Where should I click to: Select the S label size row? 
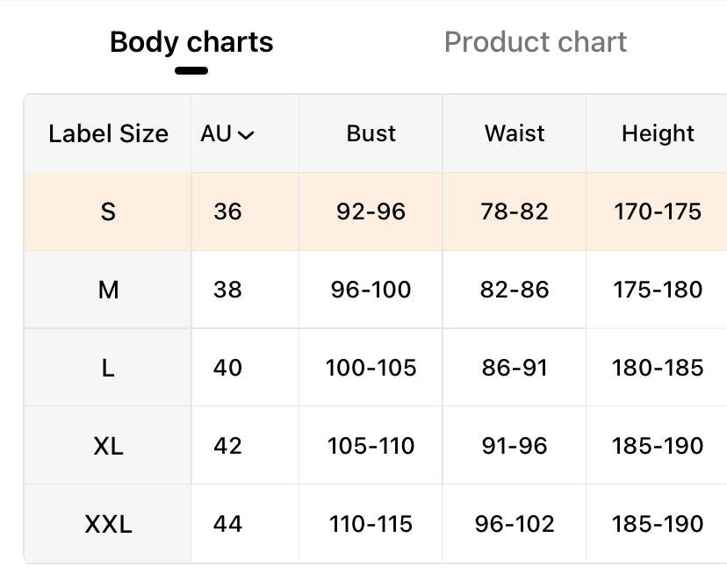point(108,212)
